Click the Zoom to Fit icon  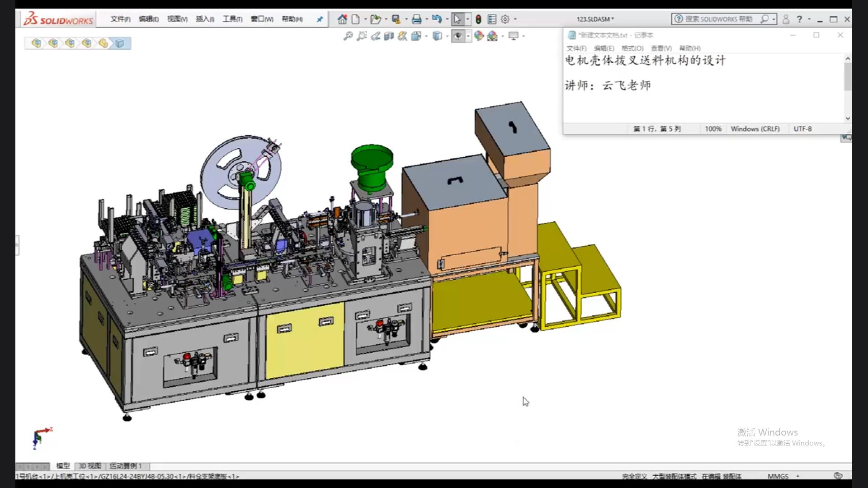(348, 36)
